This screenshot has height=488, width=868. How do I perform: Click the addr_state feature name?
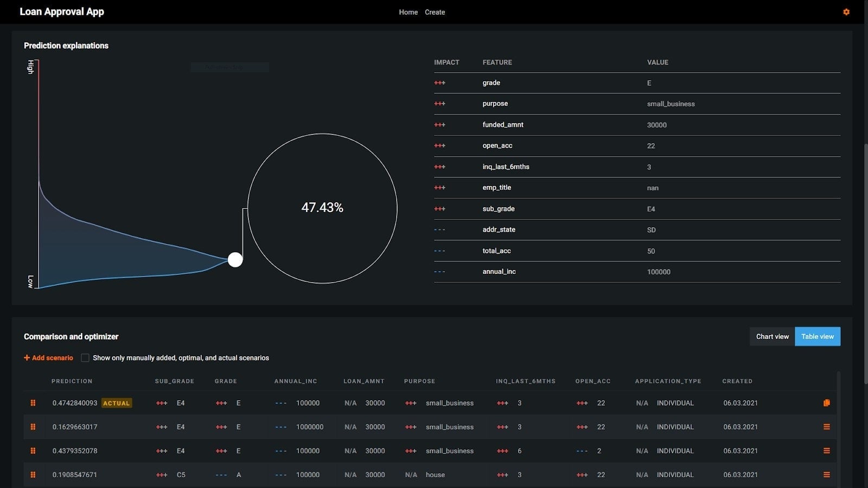(499, 230)
